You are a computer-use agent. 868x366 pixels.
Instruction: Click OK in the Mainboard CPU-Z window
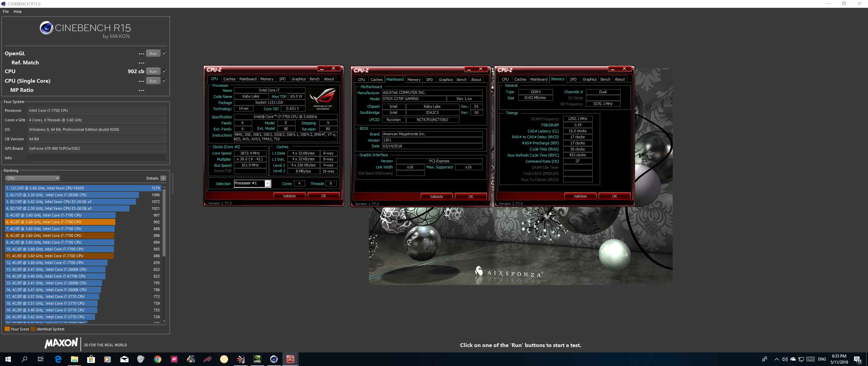(471, 197)
